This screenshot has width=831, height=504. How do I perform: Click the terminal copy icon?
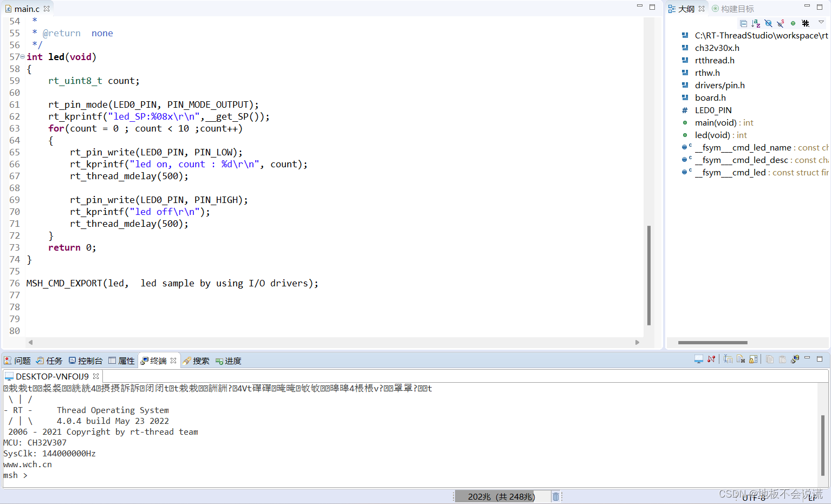(770, 359)
